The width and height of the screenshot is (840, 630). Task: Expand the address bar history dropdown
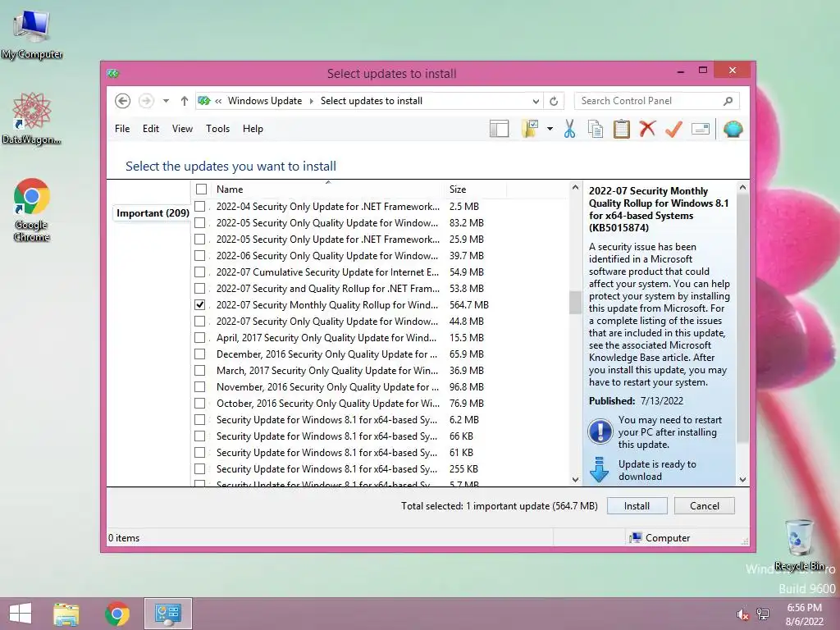pyautogui.click(x=536, y=101)
